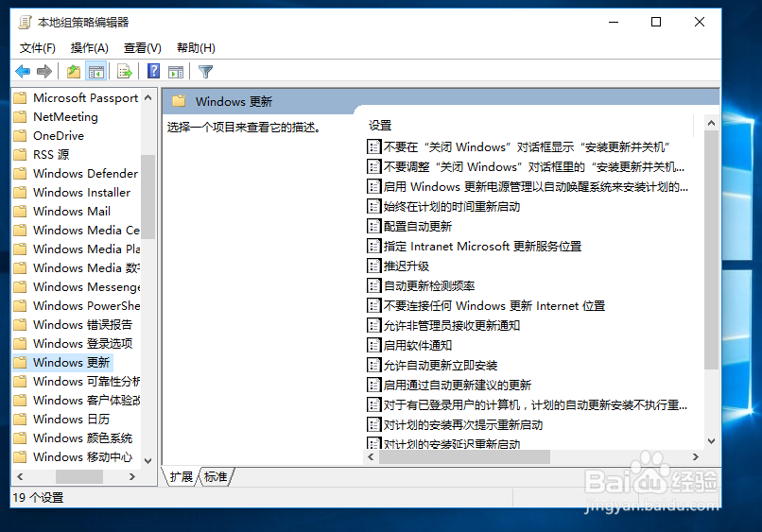762x532 pixels.
Task: Click the folder icon beside RSS 源
Action: tap(20, 155)
